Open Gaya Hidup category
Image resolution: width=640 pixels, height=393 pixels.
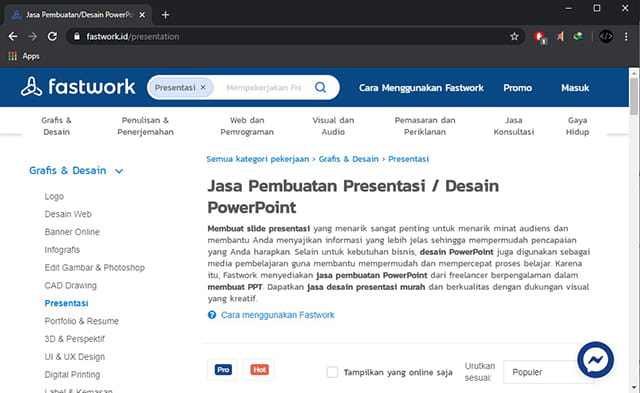coord(577,126)
